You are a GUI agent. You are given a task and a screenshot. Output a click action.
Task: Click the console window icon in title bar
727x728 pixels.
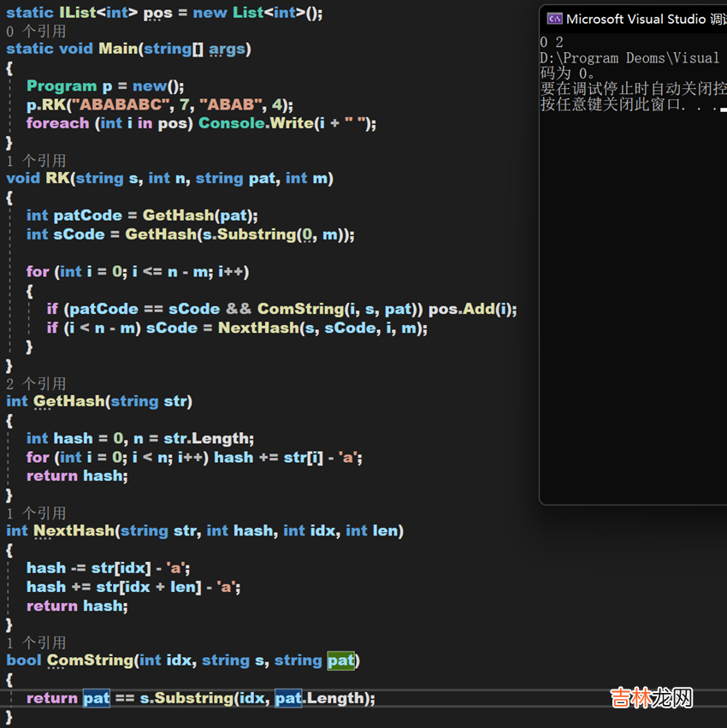click(x=554, y=19)
